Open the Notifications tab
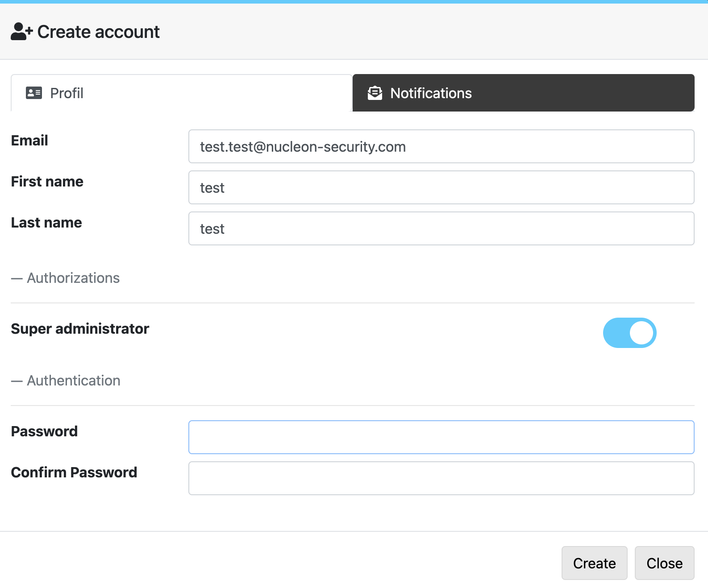The image size is (708, 588). 524,93
